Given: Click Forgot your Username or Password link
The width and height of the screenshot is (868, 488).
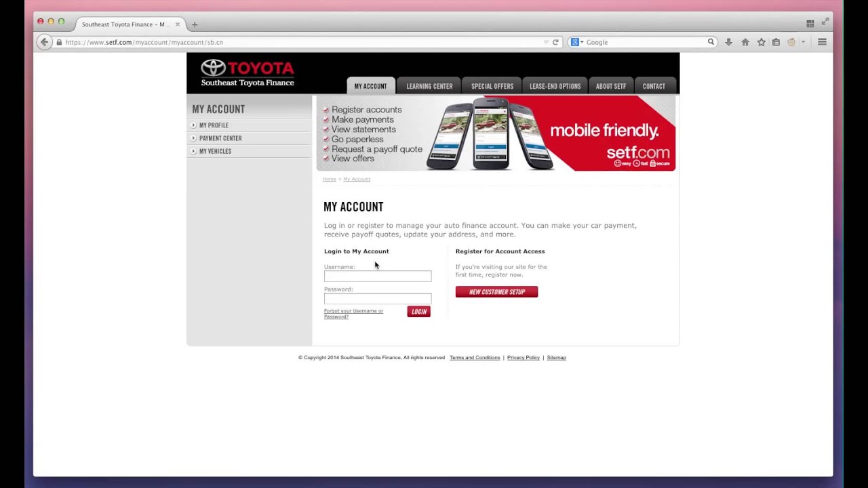Looking at the screenshot, I should coord(353,314).
